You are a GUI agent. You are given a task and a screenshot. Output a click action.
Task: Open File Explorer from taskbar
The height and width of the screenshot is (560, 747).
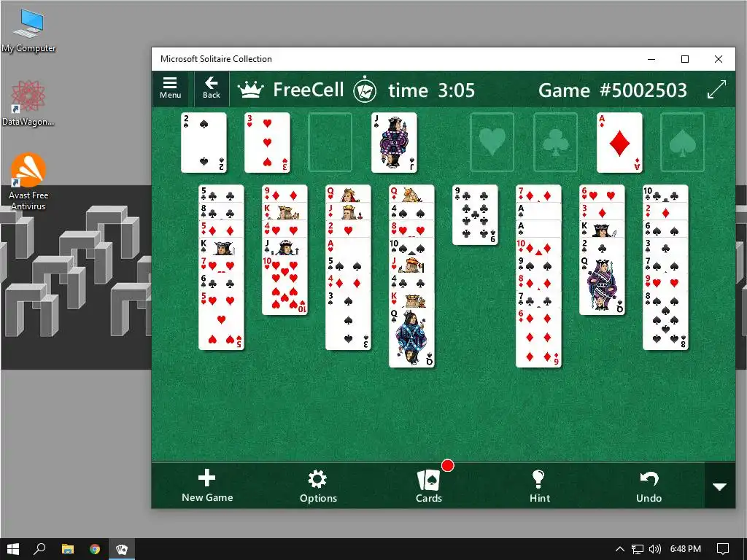[x=68, y=549]
